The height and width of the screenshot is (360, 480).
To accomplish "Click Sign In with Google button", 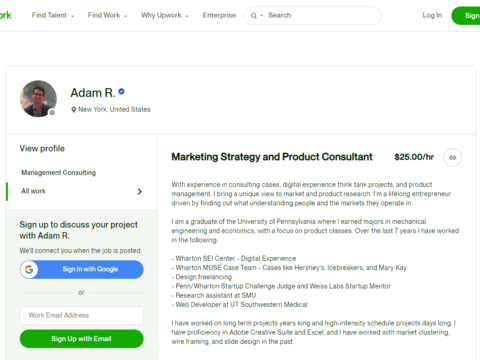I will click(x=82, y=269).
